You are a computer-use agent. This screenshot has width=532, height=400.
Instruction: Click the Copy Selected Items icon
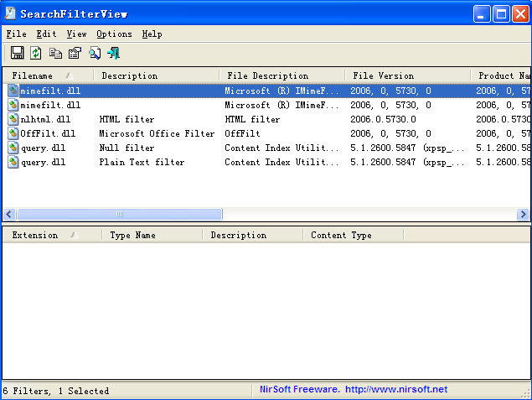point(55,53)
